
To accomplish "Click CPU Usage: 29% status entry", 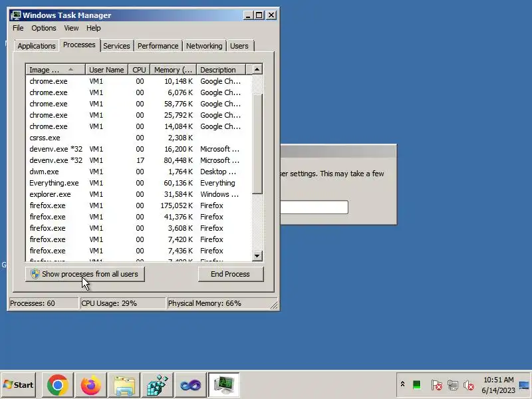I will pyautogui.click(x=122, y=303).
